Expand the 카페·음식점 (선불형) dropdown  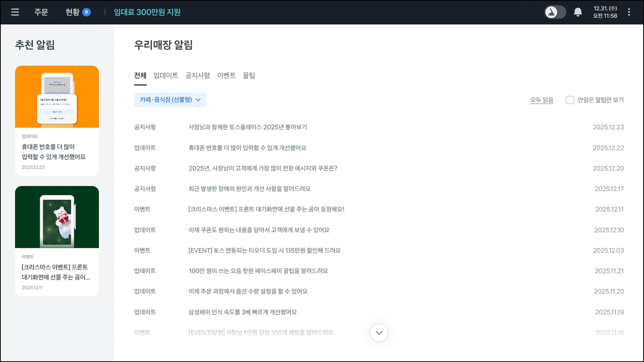170,100
